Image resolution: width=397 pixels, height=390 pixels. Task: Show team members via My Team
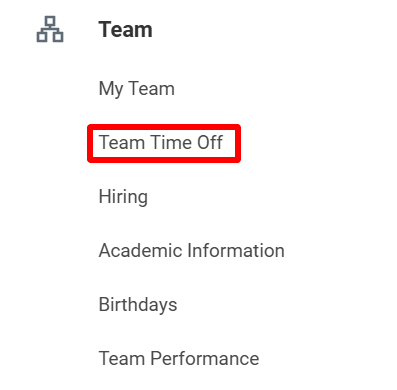point(137,89)
